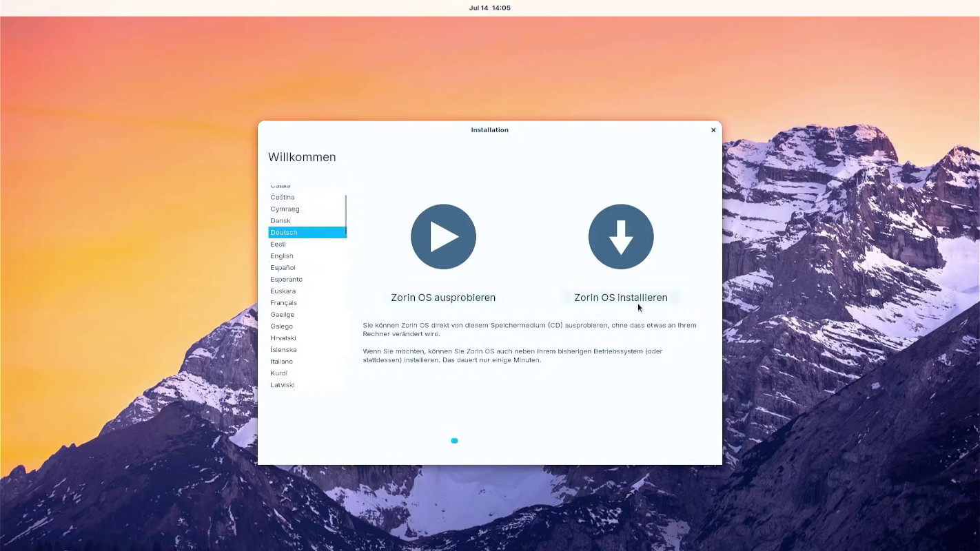The width and height of the screenshot is (980, 551).
Task: Open the top bar date and time clock
Action: coord(489,8)
